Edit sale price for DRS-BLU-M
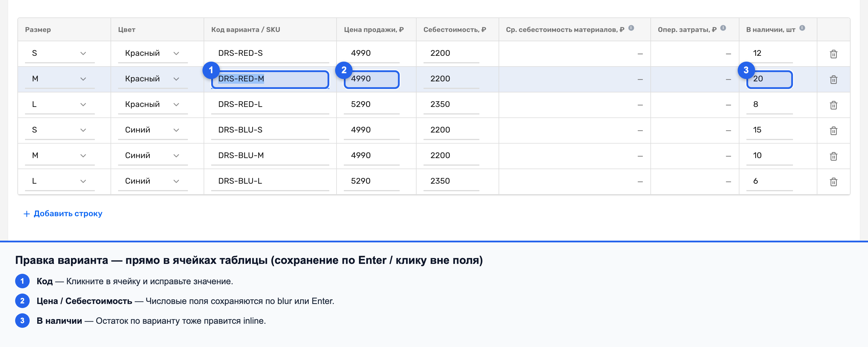This screenshot has height=347, width=868. [x=372, y=156]
